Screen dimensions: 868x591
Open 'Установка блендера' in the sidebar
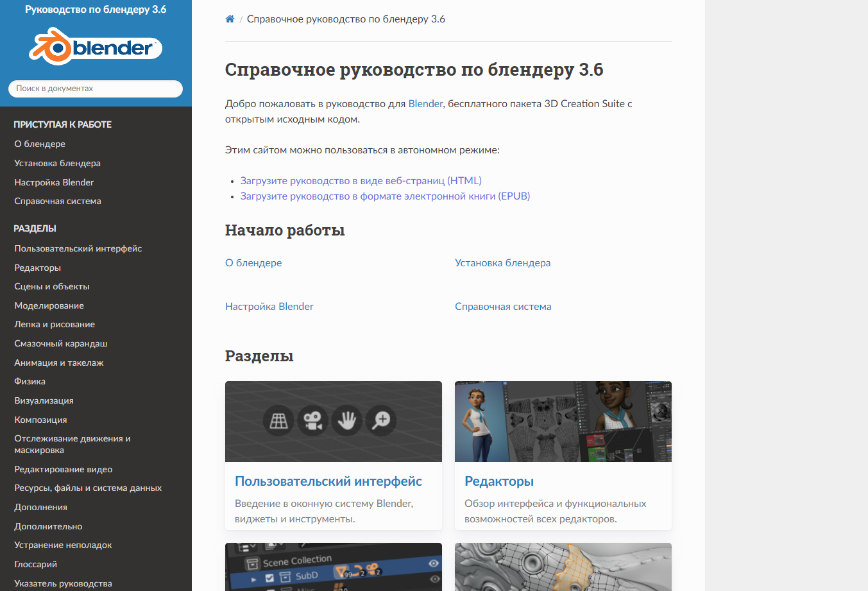click(x=57, y=163)
